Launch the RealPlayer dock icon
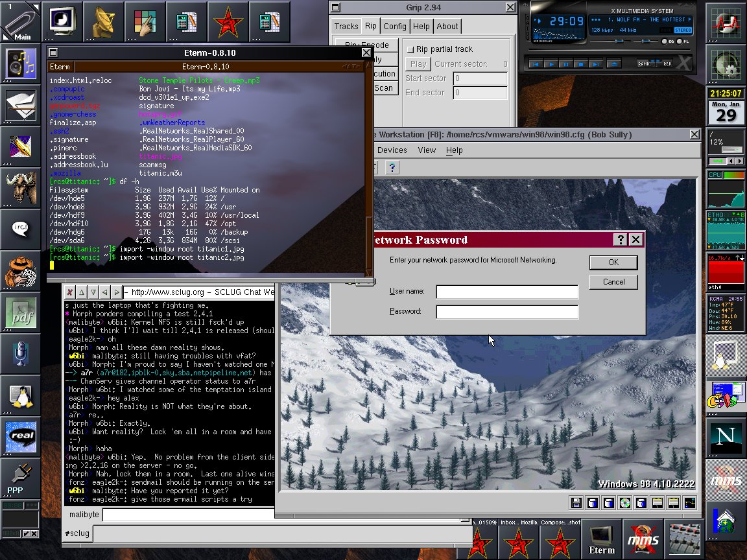 point(21,437)
